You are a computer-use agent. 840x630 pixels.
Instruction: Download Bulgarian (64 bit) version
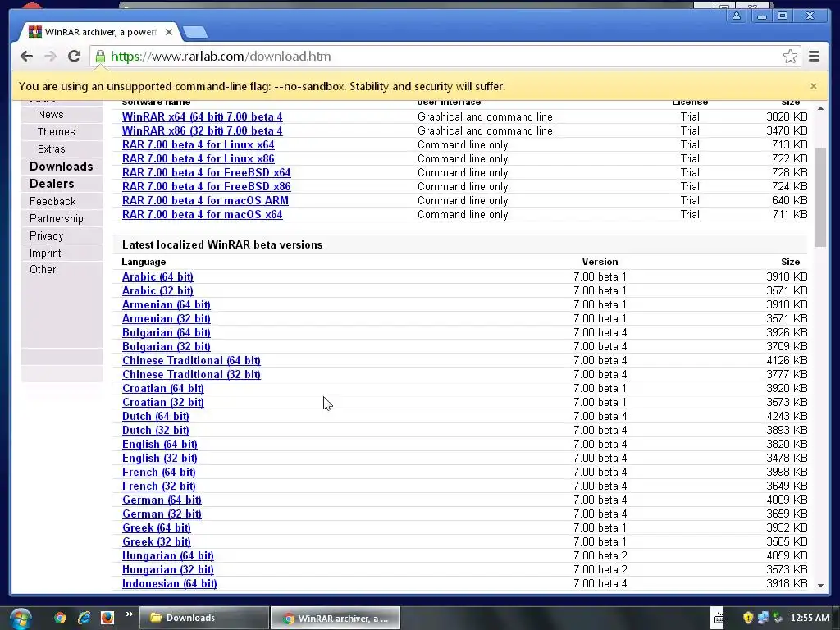tap(166, 333)
